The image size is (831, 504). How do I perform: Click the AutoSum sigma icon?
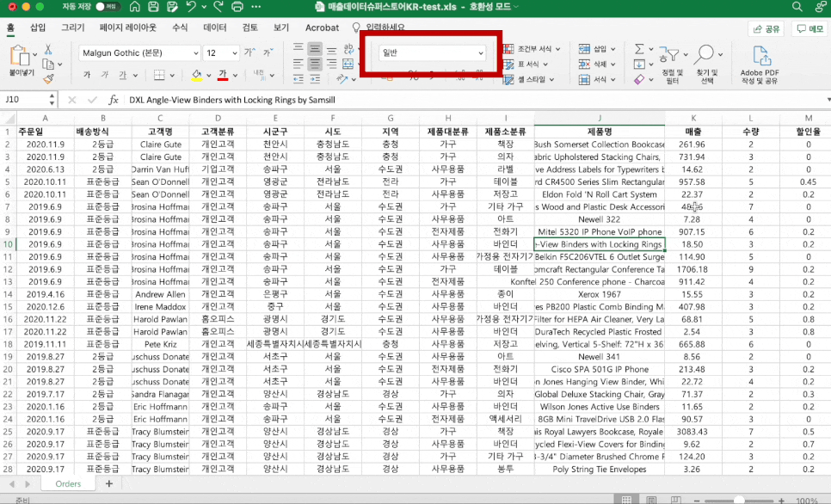click(638, 49)
